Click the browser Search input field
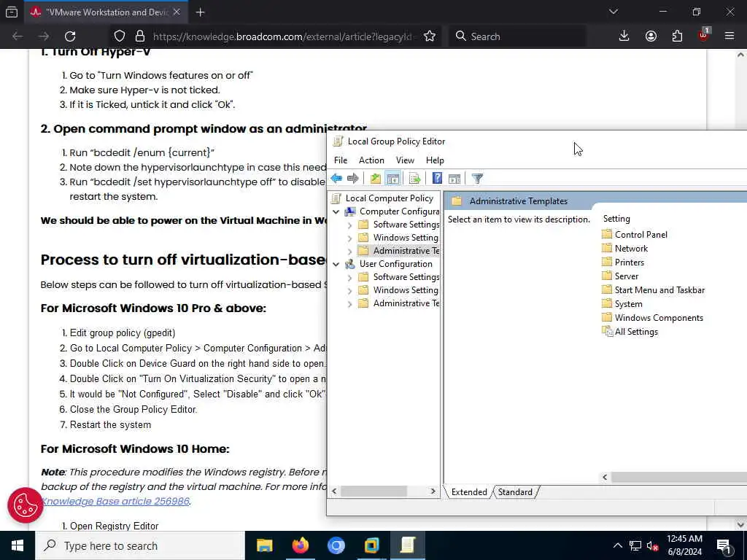 (x=517, y=36)
